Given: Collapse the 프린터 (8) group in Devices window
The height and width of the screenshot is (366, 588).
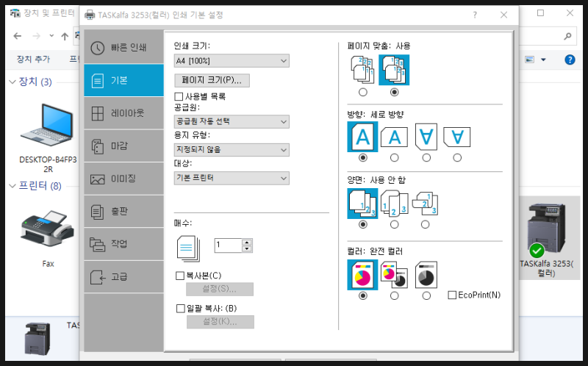Looking at the screenshot, I should 12,186.
